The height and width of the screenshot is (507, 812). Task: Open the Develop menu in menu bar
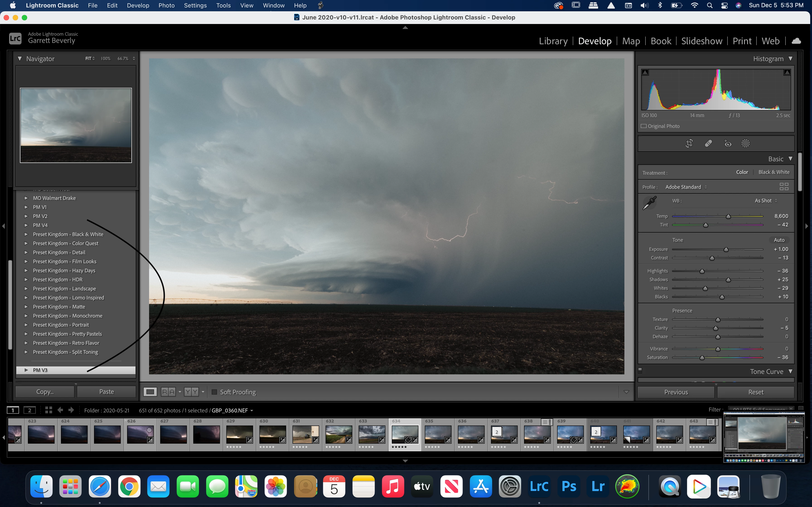point(138,5)
